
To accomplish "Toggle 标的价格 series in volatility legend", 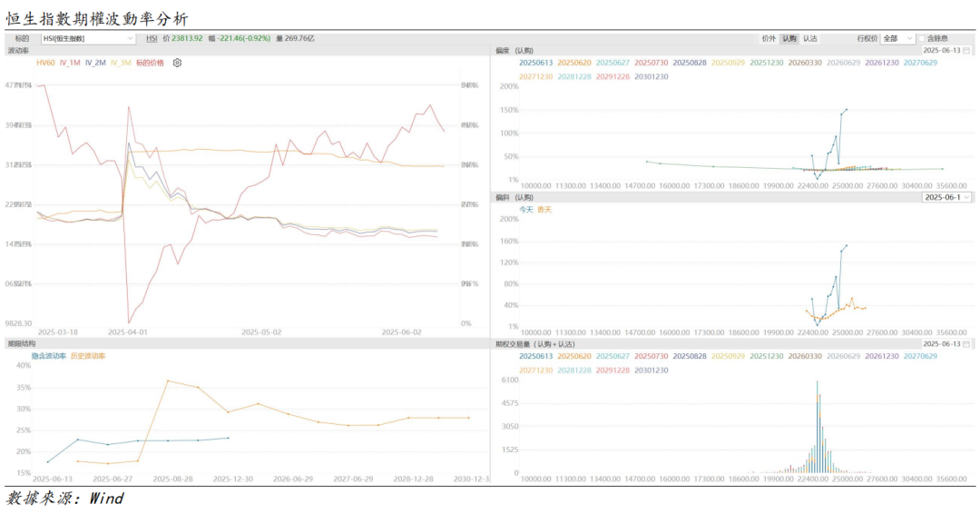I will click(150, 63).
